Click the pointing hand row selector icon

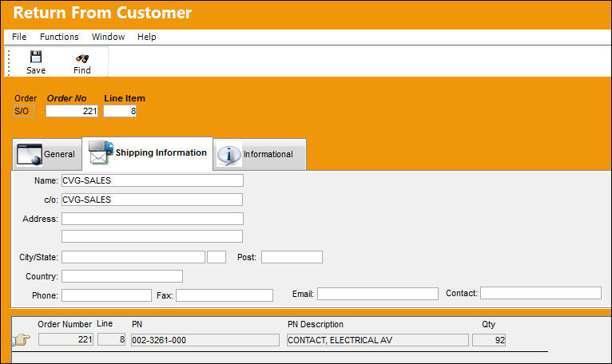click(x=22, y=340)
